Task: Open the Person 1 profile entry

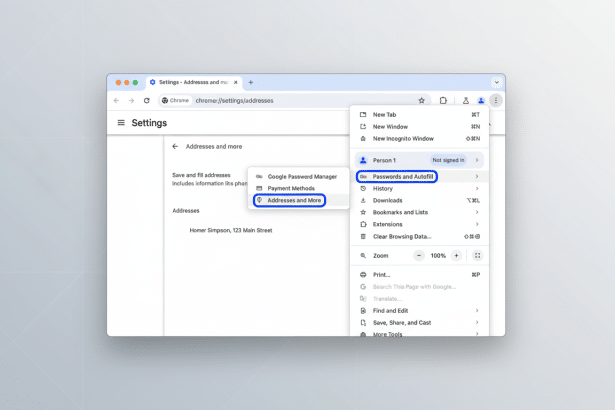Action: (419, 160)
